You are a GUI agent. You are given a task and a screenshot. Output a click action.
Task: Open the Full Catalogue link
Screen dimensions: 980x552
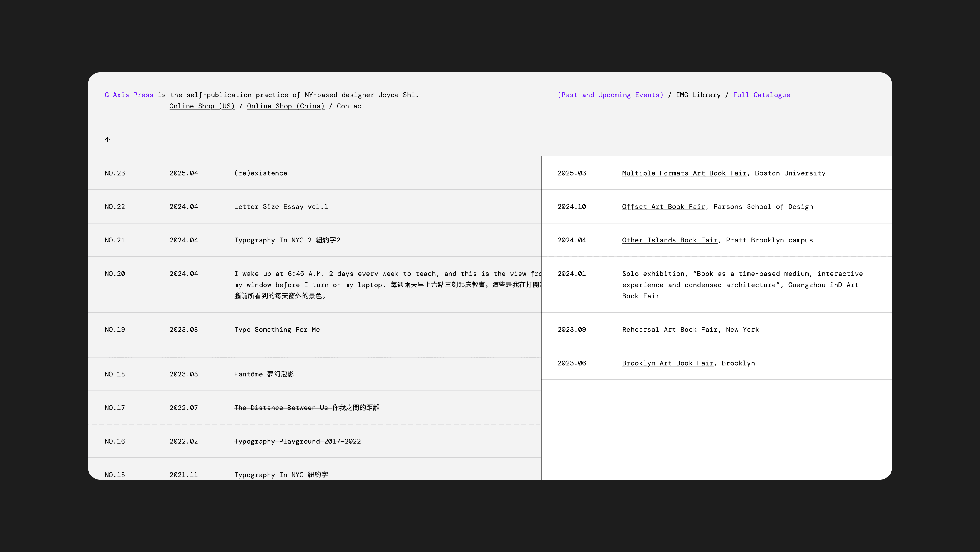761,95
